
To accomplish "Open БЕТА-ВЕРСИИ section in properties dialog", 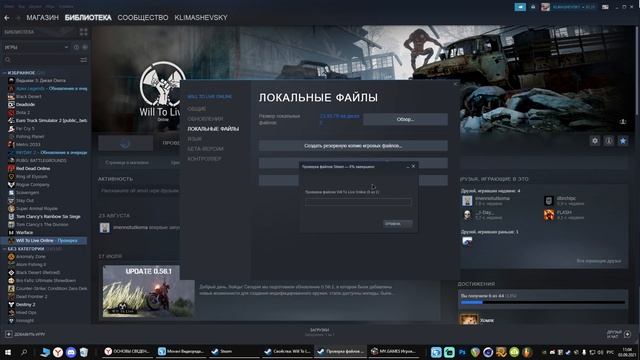I will 205,149.
